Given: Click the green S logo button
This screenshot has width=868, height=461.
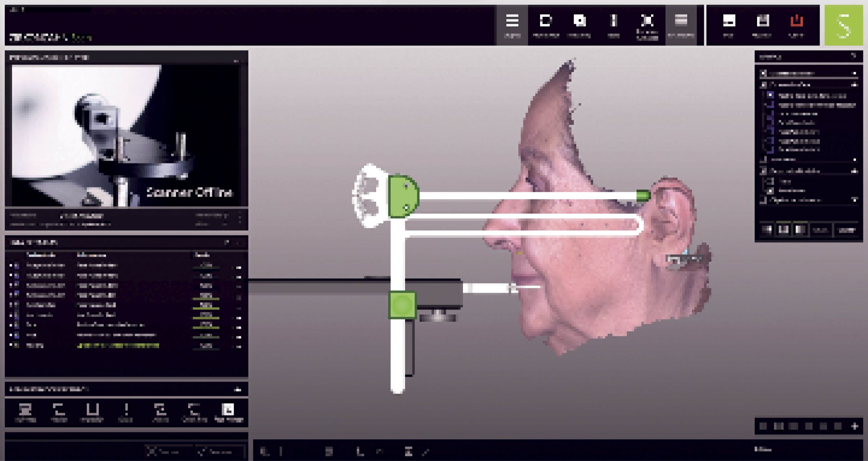Looking at the screenshot, I should pos(843,26).
